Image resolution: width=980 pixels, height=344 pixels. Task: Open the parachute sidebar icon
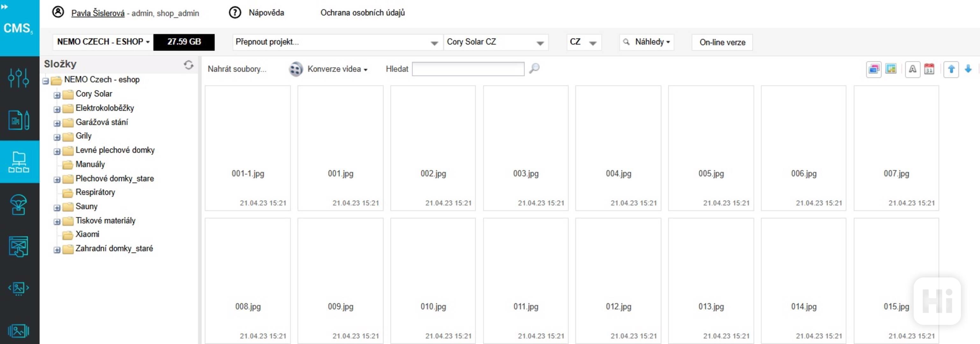click(19, 205)
